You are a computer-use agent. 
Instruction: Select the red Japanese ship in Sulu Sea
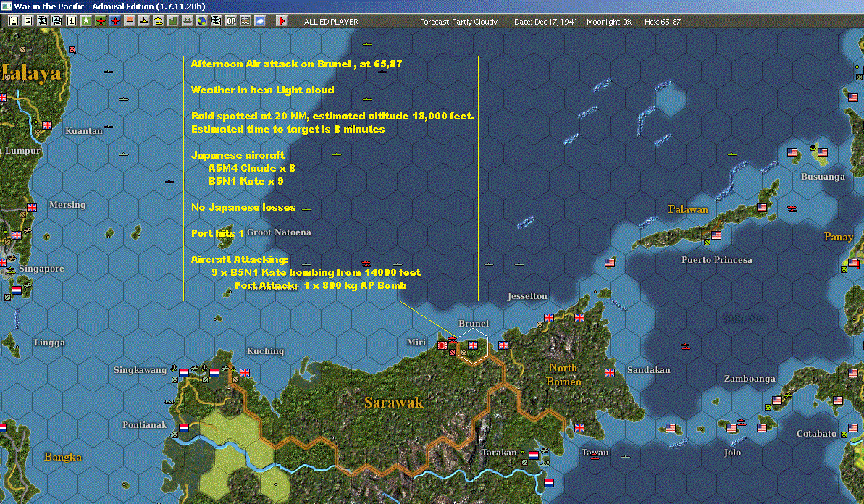point(685,346)
